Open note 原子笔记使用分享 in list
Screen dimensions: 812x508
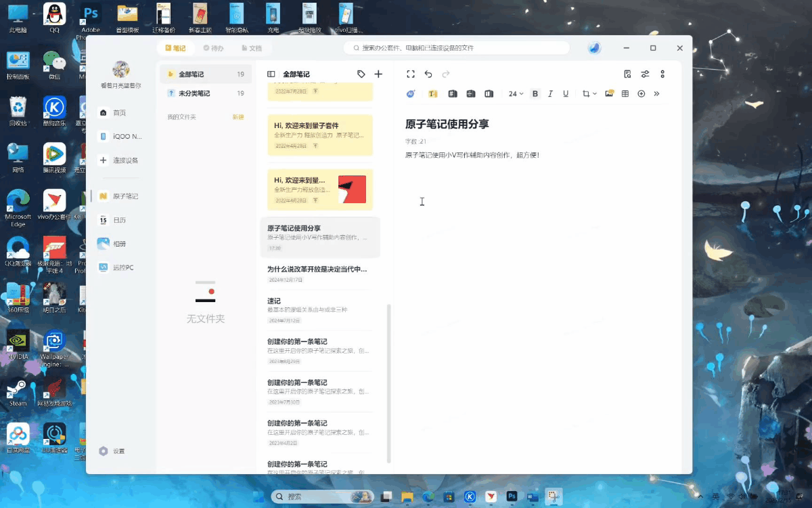click(320, 238)
